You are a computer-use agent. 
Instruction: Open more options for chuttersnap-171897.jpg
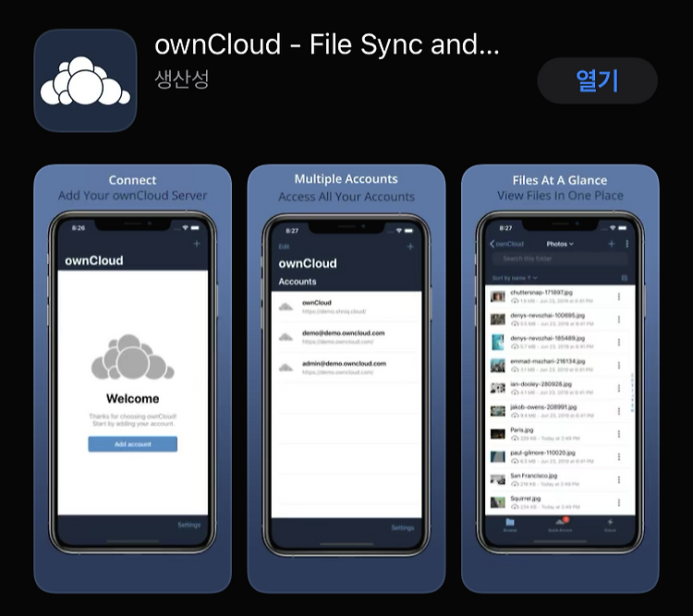pos(619,296)
